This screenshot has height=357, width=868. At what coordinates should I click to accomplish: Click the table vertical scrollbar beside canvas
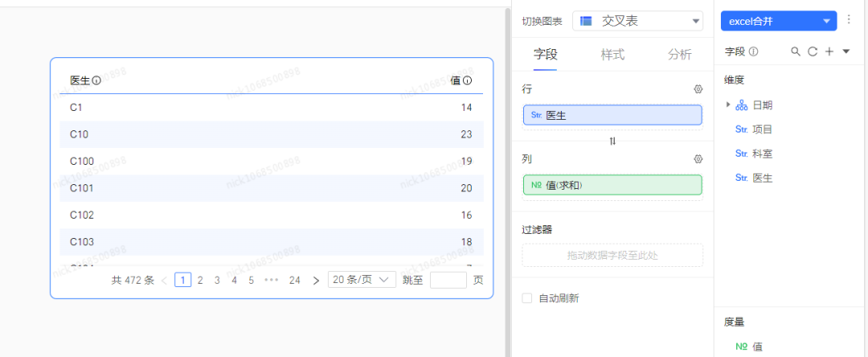coord(508,183)
